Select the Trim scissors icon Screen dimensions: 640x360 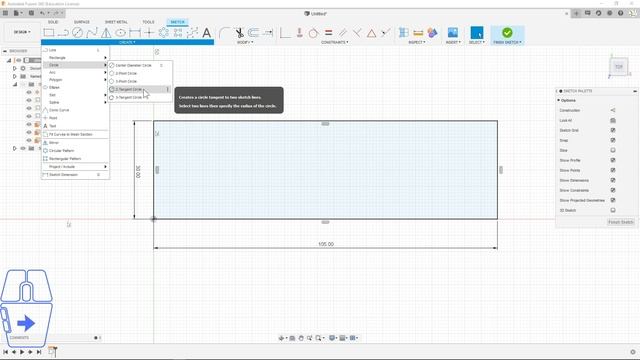(239, 33)
